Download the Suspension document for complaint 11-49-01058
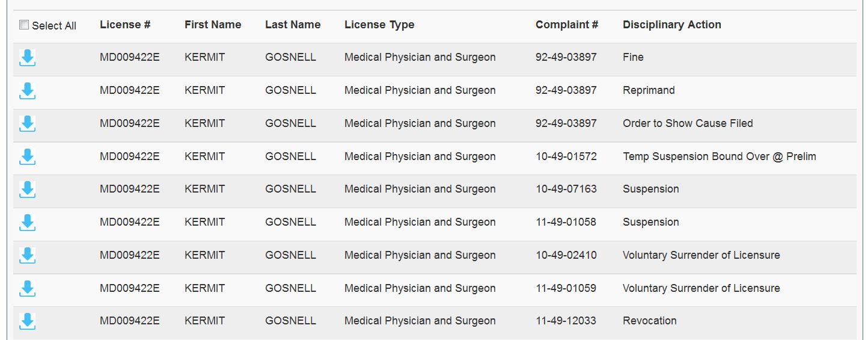 coord(27,223)
